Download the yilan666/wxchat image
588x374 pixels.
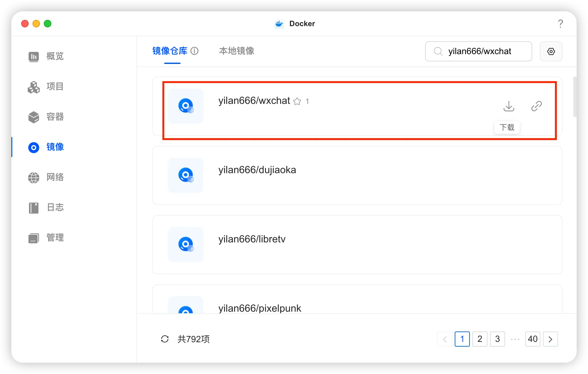tap(509, 106)
